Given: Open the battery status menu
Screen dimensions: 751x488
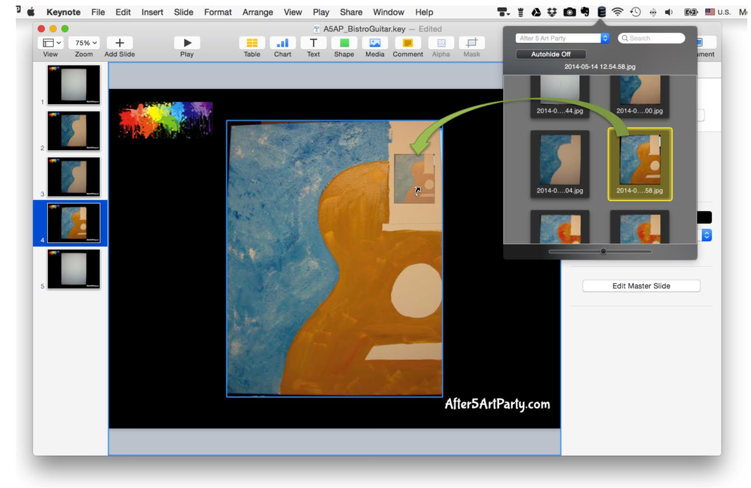Looking at the screenshot, I should pos(691,12).
